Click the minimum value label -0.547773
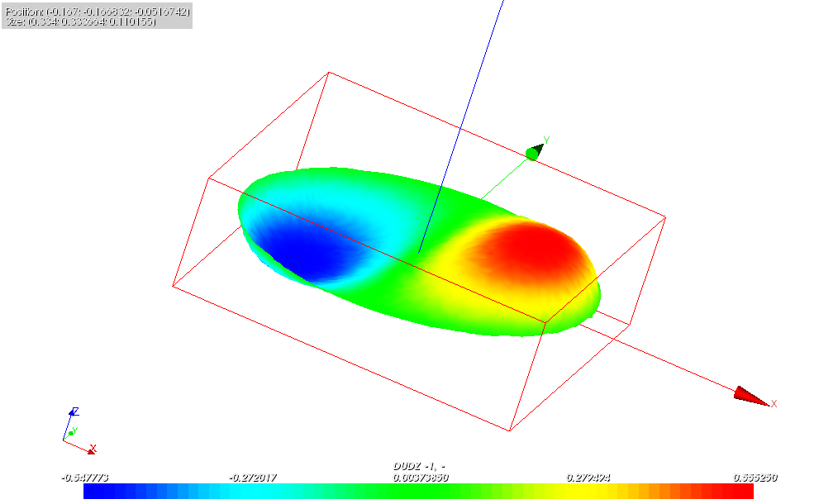838x504 pixels. [84, 478]
